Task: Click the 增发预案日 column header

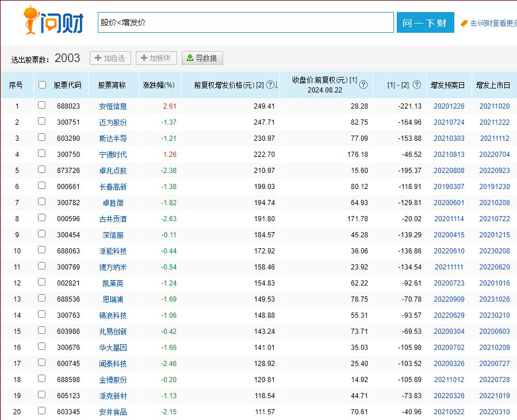Action: [448, 85]
